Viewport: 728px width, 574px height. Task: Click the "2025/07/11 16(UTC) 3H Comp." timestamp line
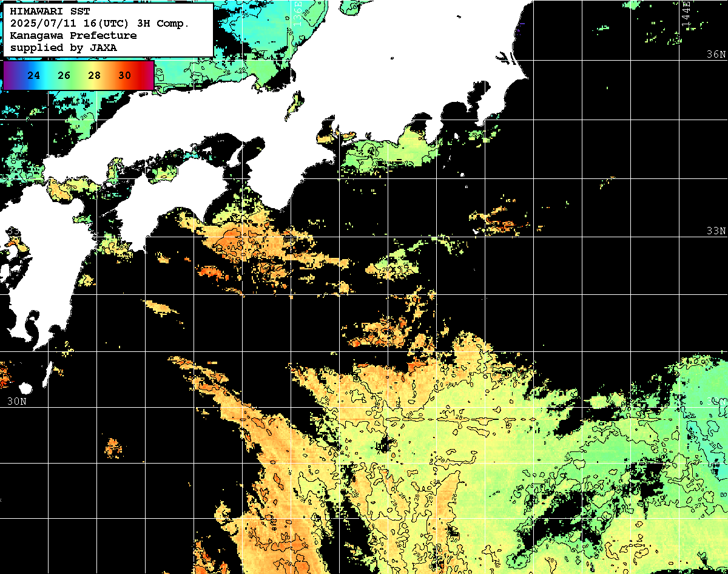tap(99, 24)
